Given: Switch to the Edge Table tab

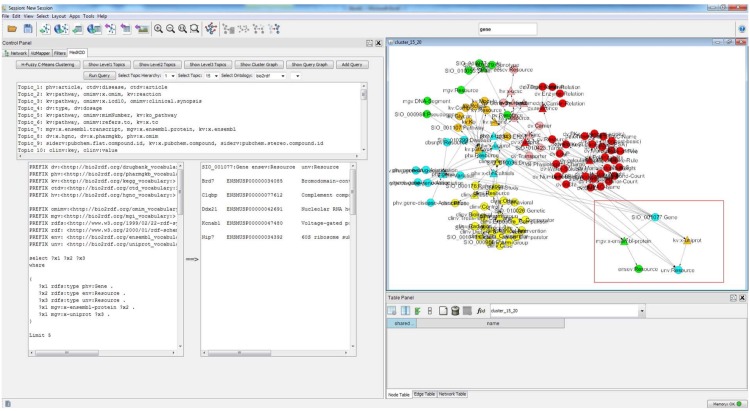Looking at the screenshot, I should pyautogui.click(x=426, y=394).
